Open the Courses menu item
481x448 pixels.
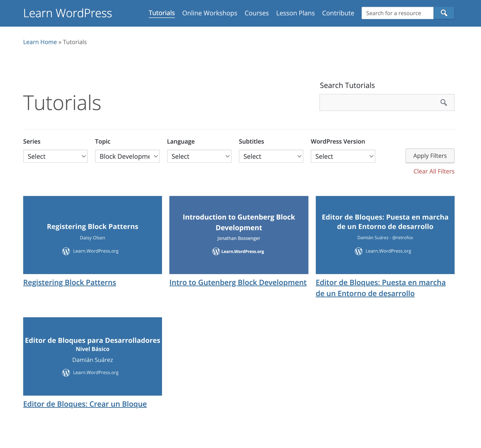click(257, 13)
